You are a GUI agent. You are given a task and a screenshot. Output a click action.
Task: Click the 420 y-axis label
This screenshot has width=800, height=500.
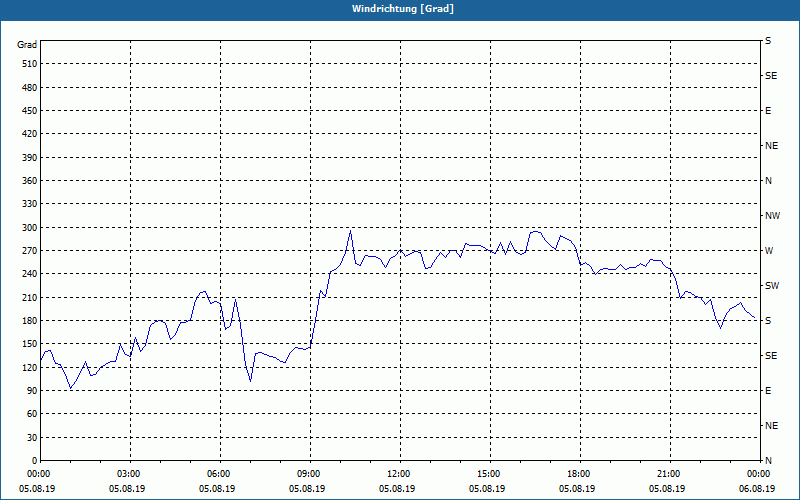click(30, 134)
